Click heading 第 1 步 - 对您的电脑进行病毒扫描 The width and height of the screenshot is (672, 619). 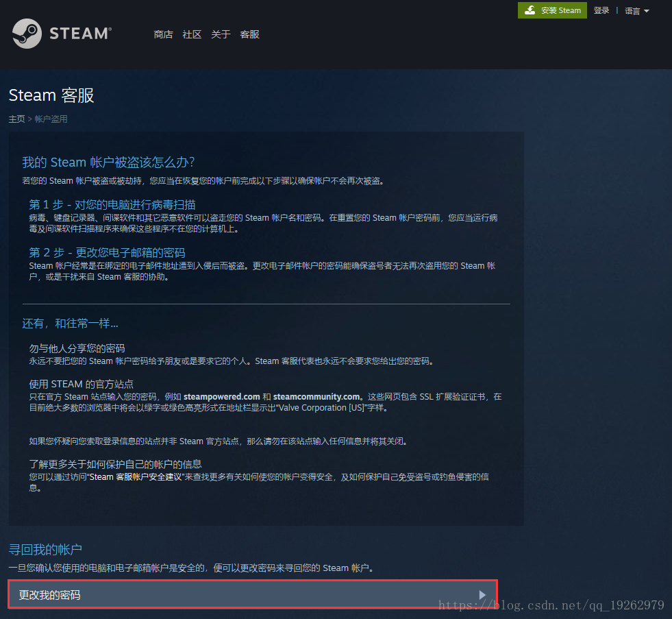(x=112, y=204)
